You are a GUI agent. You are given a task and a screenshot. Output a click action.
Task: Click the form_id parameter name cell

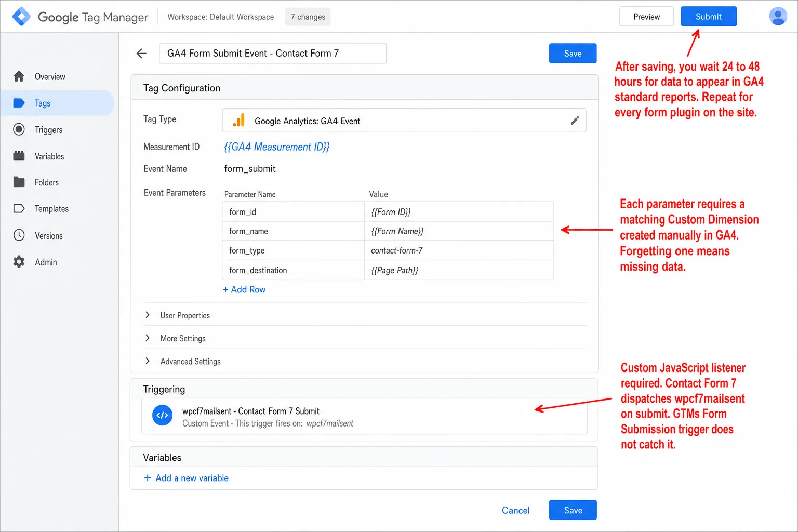[294, 212]
